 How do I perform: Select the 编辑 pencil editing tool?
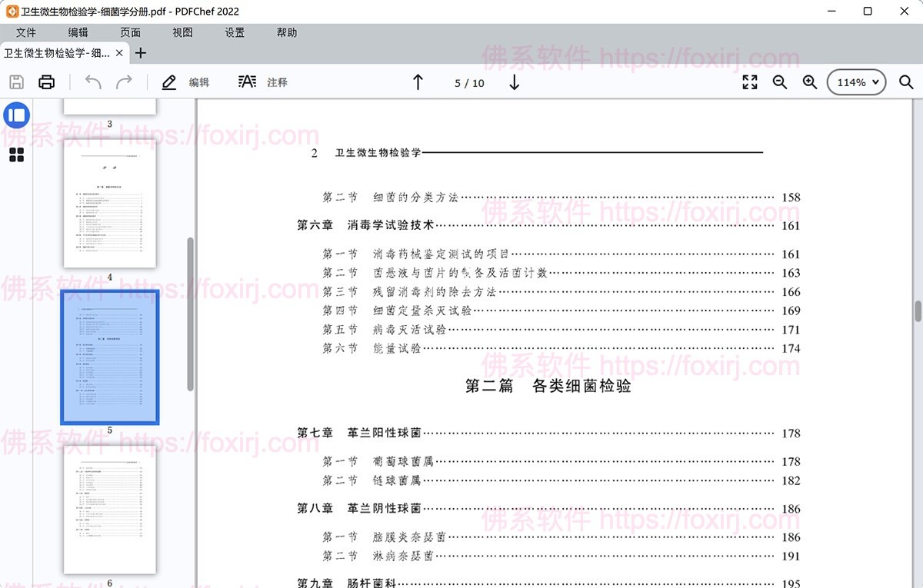(x=185, y=82)
